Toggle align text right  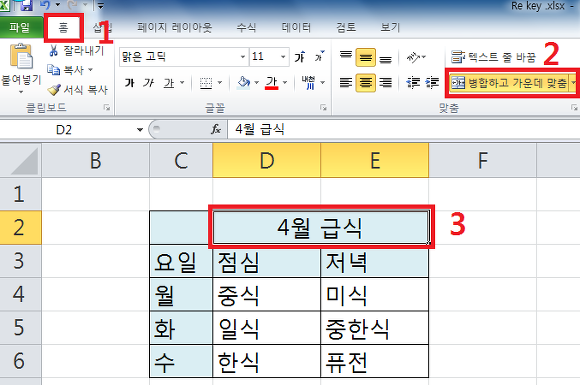click(x=385, y=82)
